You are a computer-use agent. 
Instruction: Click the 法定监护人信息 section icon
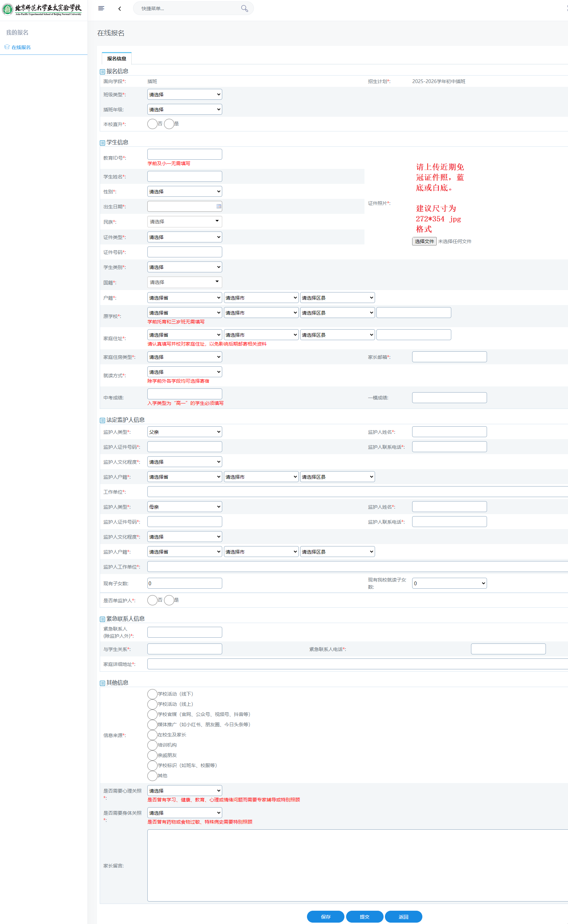[102, 420]
